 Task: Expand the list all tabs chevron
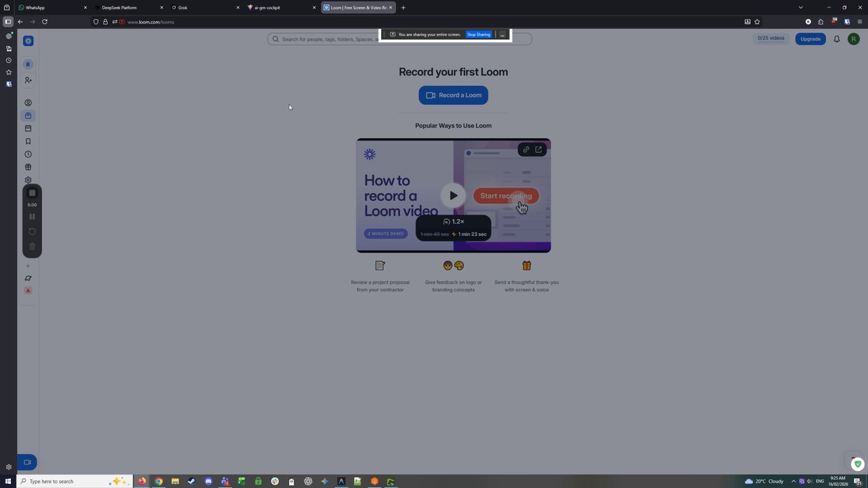(x=801, y=7)
